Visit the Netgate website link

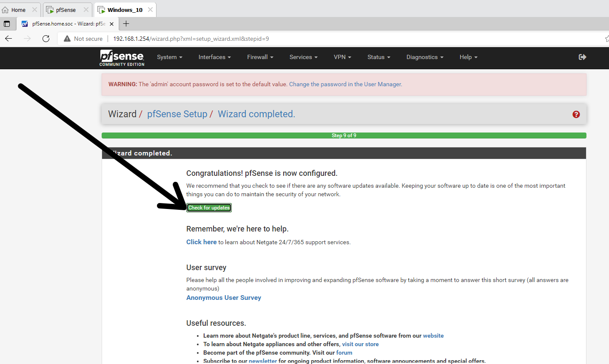433,336
